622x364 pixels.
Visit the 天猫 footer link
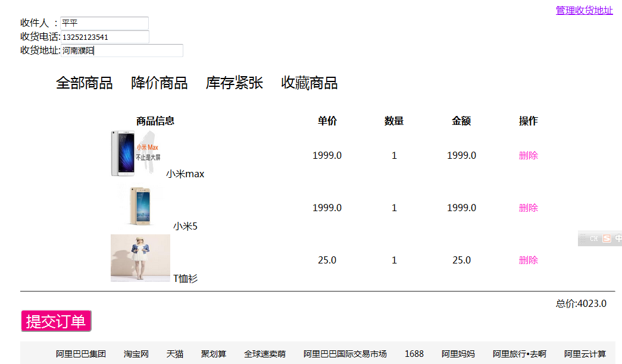(174, 354)
